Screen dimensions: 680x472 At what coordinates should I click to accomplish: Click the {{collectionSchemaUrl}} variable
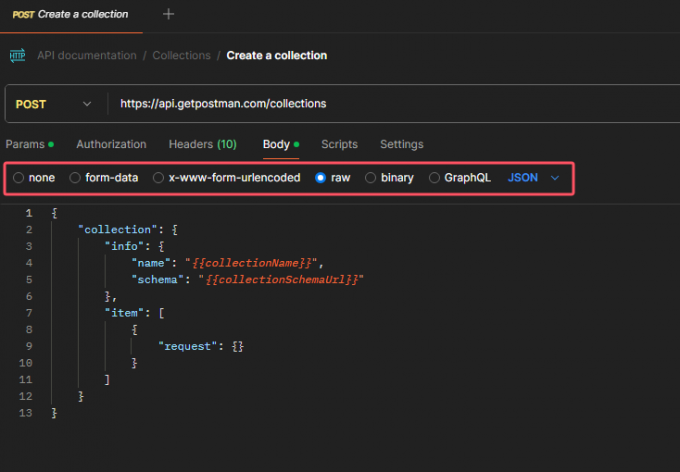281,279
